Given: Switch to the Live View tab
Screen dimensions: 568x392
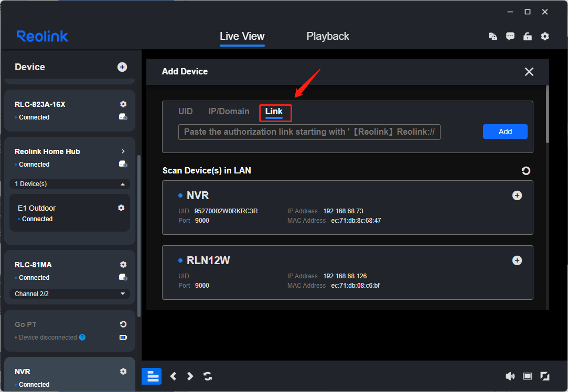Looking at the screenshot, I should [x=242, y=36].
